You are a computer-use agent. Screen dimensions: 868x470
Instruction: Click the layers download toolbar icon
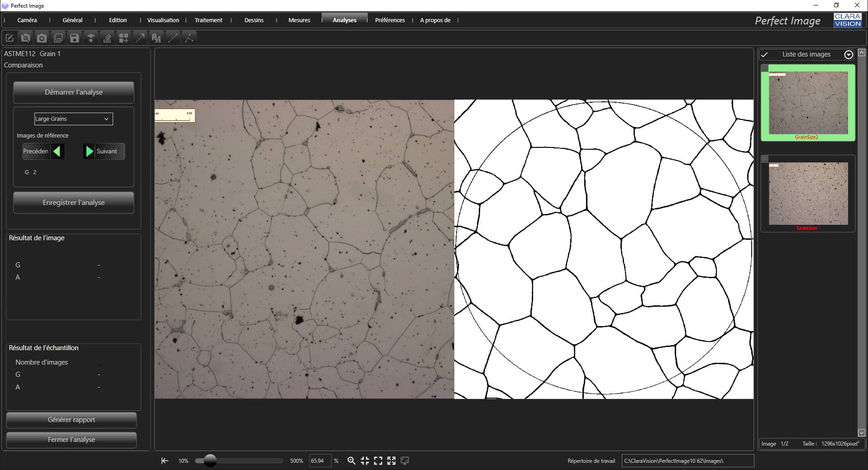pyautogui.click(x=91, y=38)
